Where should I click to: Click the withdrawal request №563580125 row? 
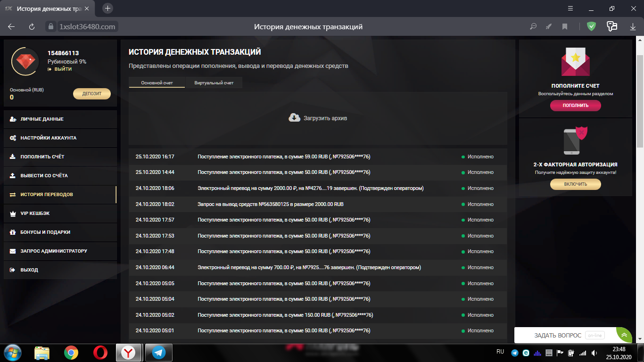pos(318,204)
